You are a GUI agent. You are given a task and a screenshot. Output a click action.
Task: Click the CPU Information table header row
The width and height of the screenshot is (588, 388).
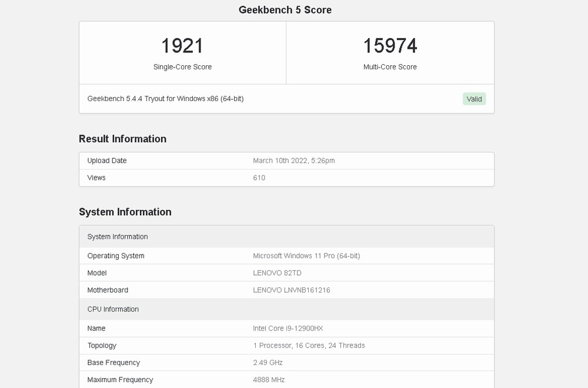click(x=286, y=309)
